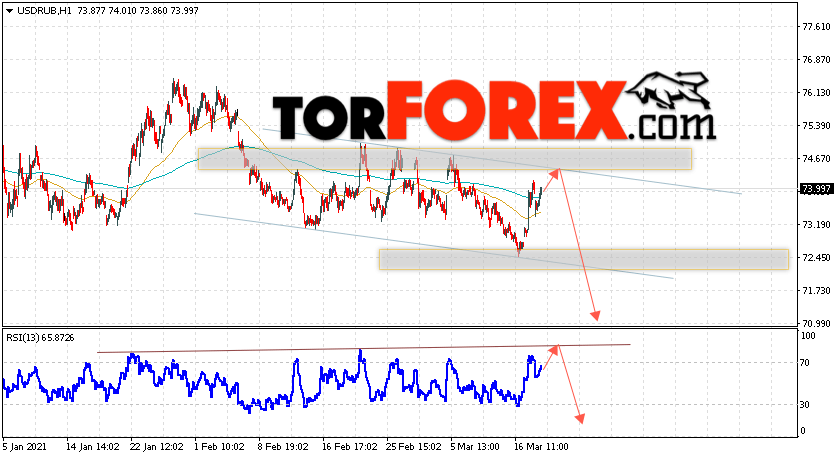Select the RSI(13) 65.8726 indicator label
This screenshot has height=458, width=838.
pyautogui.click(x=40, y=338)
